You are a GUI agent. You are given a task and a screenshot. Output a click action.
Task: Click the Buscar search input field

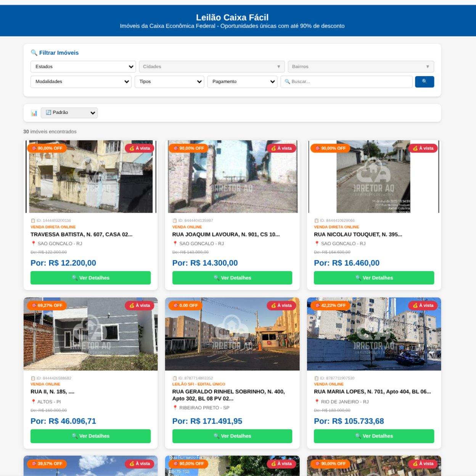(346, 82)
